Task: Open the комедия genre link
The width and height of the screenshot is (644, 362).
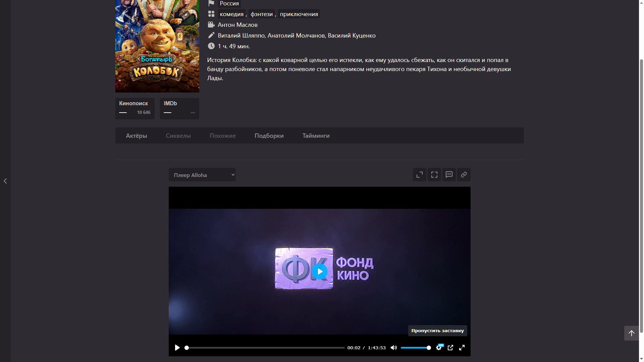Action: click(x=232, y=14)
